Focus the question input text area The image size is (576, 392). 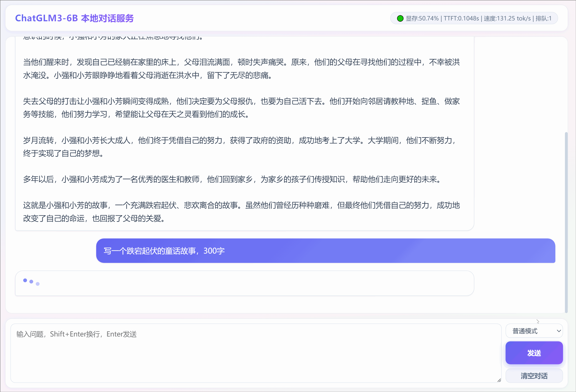click(256, 353)
